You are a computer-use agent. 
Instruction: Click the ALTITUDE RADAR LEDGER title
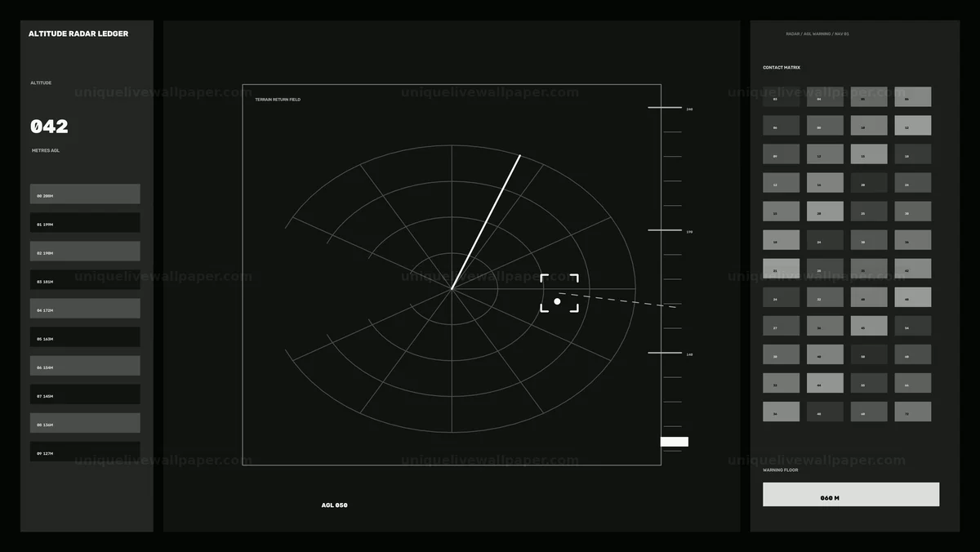[x=78, y=33]
